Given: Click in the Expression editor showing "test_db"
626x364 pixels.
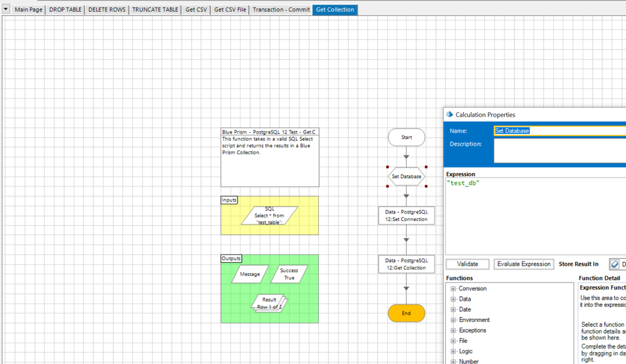Looking at the screenshot, I should [x=535, y=216].
